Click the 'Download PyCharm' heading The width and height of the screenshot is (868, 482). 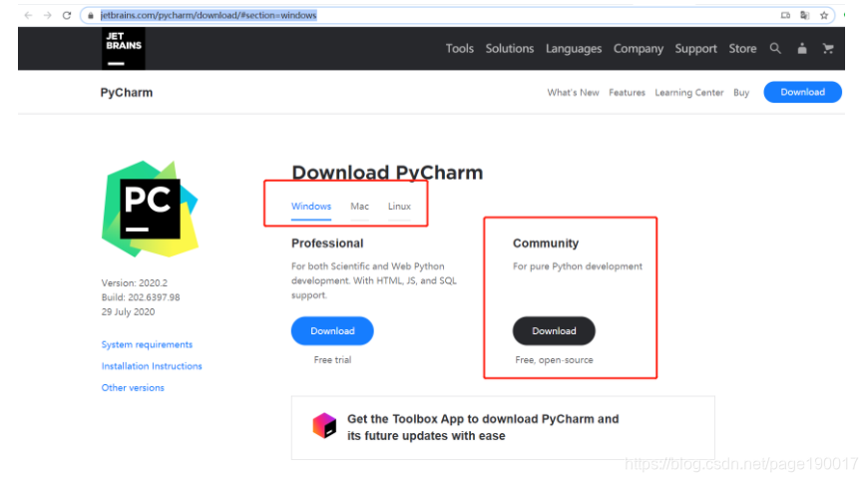tap(387, 173)
